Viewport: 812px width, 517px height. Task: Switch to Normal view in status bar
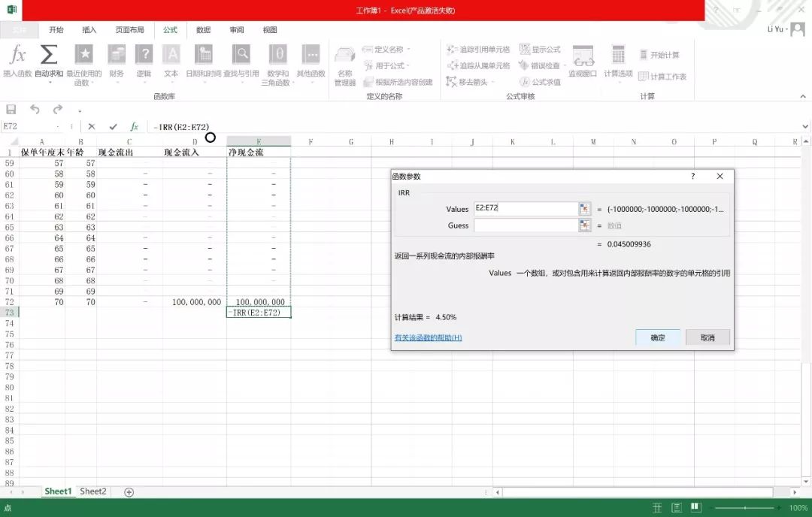tap(656, 508)
